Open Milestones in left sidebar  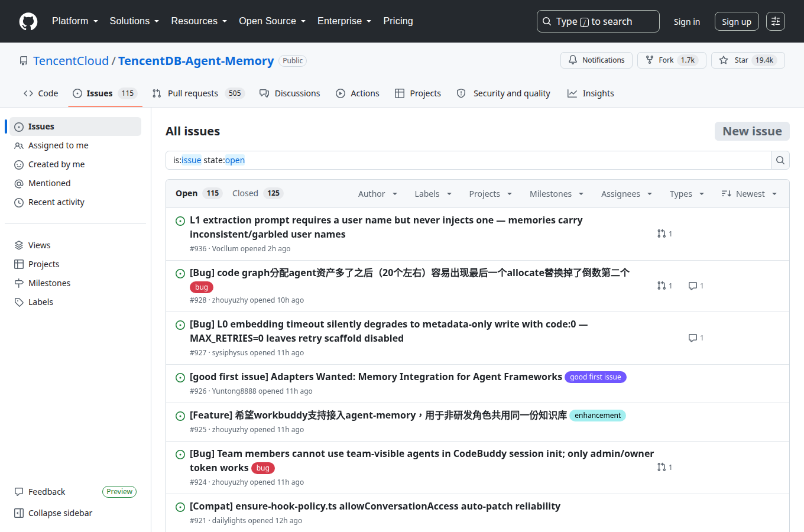75,283
